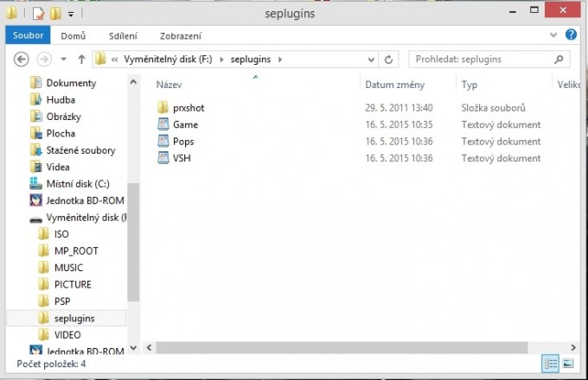Select the prxshot file name
Screen dimensions: 588x380
coord(189,108)
